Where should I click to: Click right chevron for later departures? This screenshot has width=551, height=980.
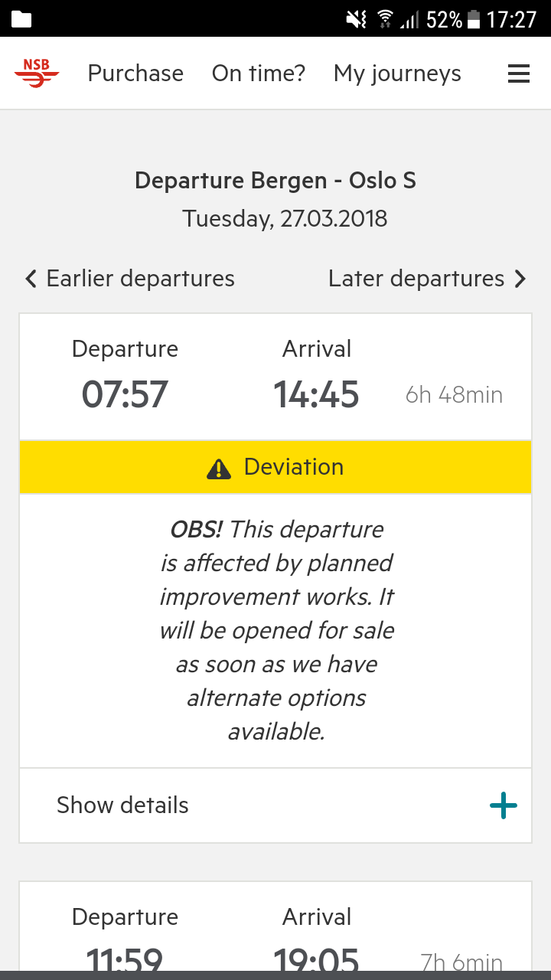(x=520, y=279)
